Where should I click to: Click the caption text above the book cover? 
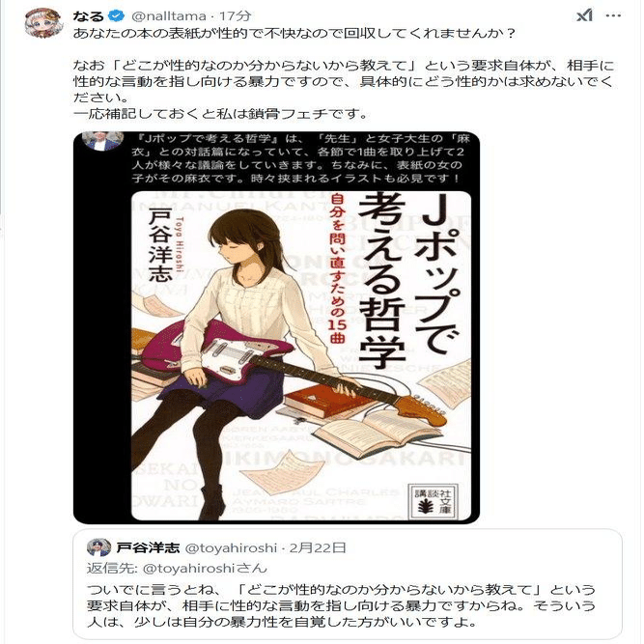coord(300,158)
